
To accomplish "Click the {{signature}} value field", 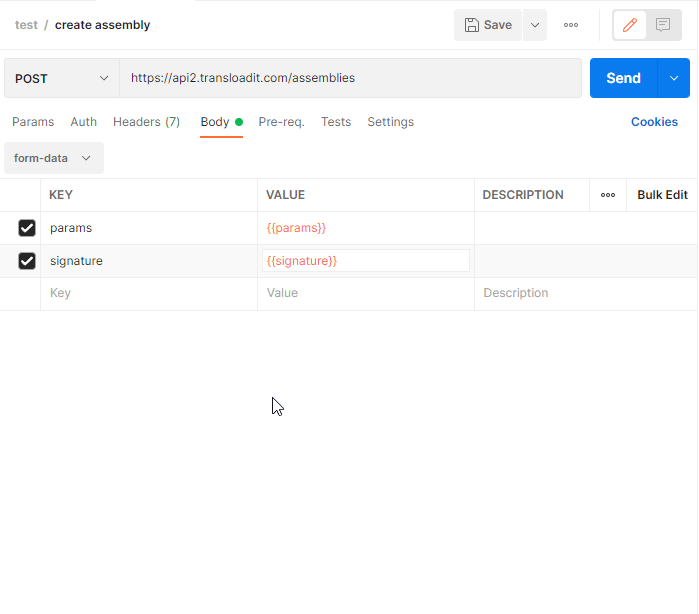I will pyautogui.click(x=366, y=261).
